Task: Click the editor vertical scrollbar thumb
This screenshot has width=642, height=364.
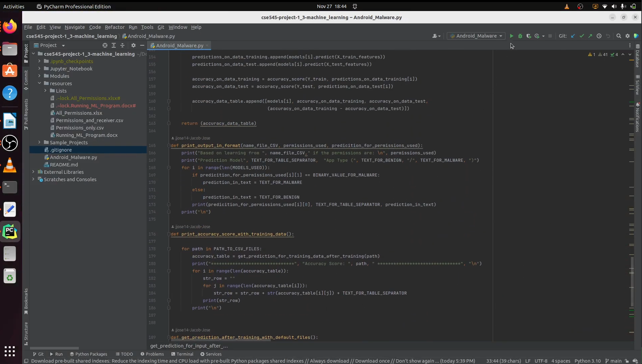Action: pyautogui.click(x=632, y=282)
